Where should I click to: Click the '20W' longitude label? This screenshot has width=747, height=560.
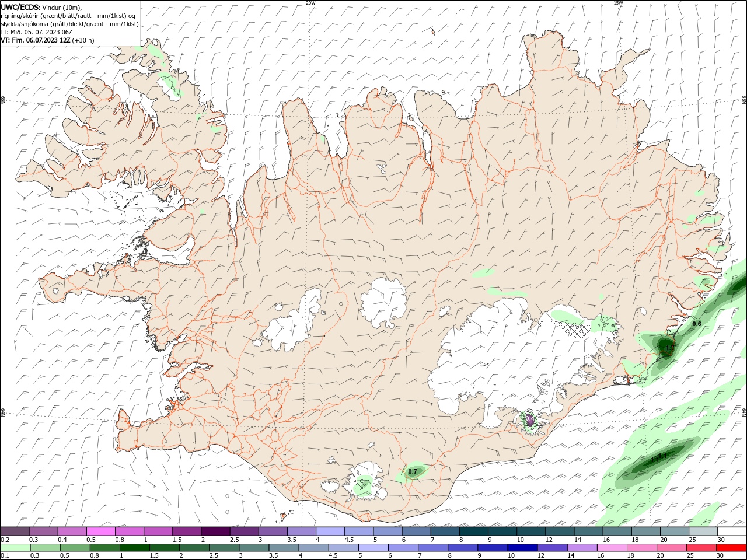310,3
